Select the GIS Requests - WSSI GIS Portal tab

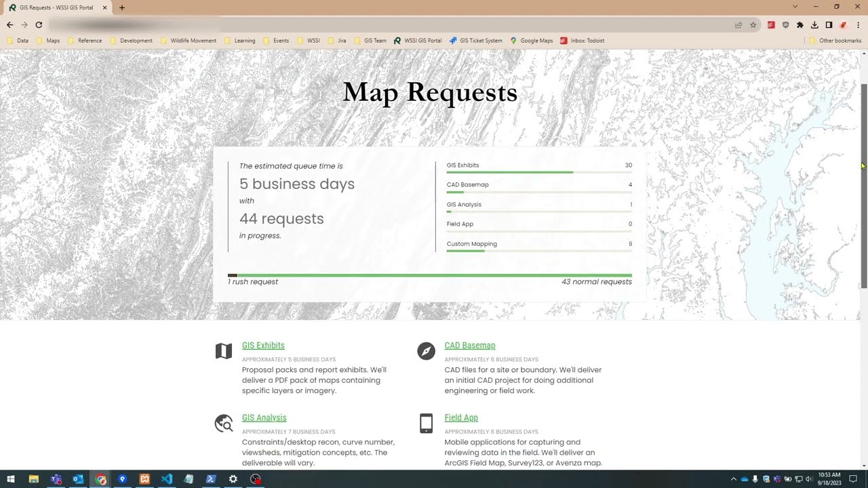[x=56, y=7]
